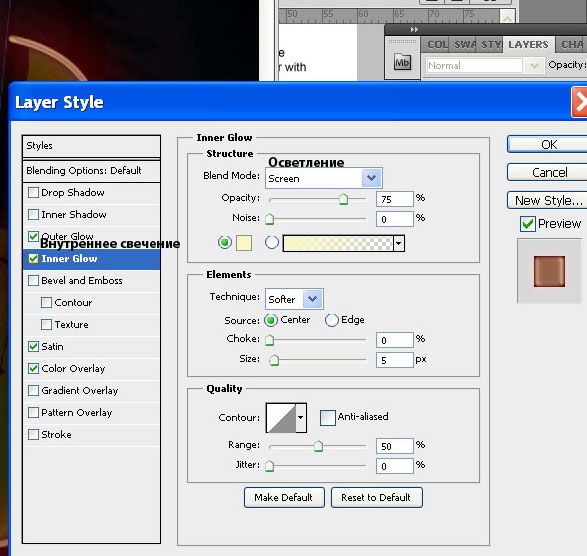Click the yellow-to-transparent gradient swatch
Viewport: 587px width, 556px height.
[x=338, y=243]
